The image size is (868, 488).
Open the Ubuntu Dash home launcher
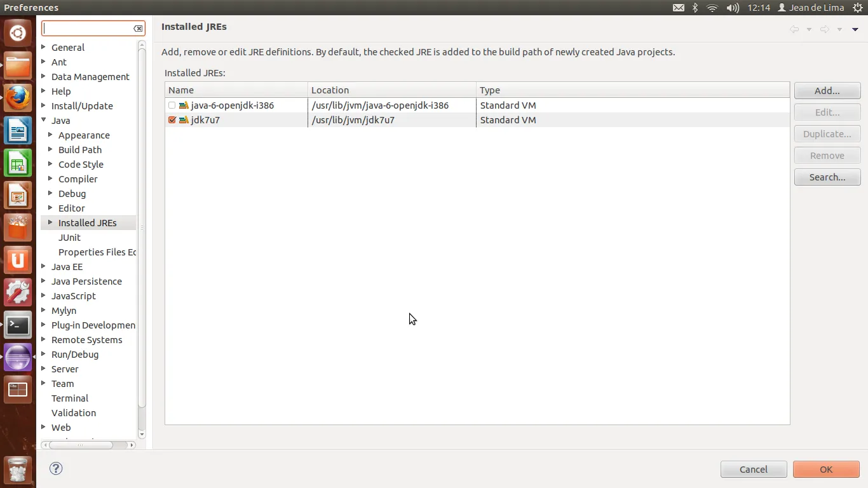pyautogui.click(x=18, y=32)
